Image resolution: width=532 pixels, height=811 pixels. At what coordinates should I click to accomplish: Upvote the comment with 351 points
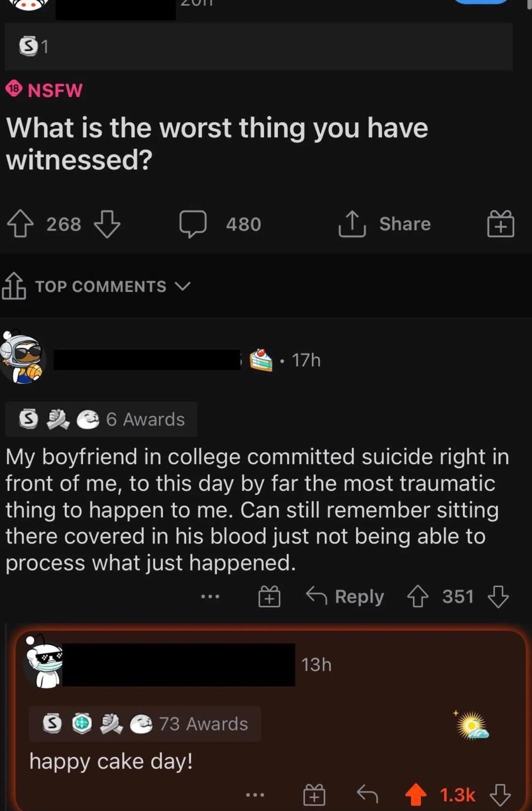[418, 597]
